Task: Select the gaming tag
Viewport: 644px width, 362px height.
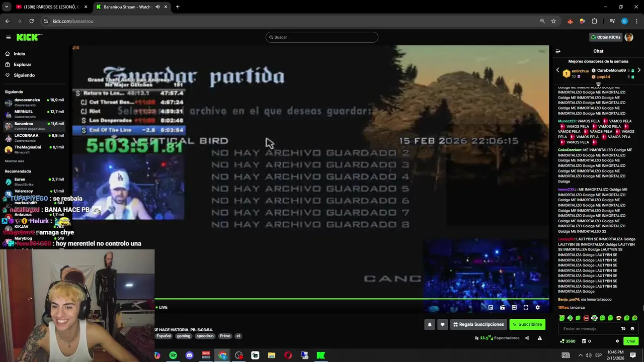Action: 184,336
